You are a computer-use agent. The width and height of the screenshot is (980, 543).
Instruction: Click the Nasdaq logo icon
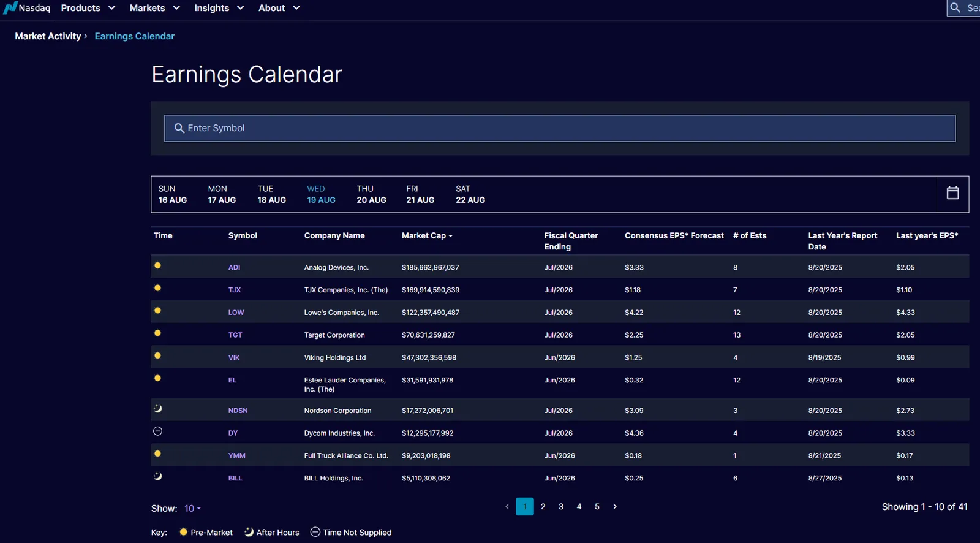[x=10, y=8]
